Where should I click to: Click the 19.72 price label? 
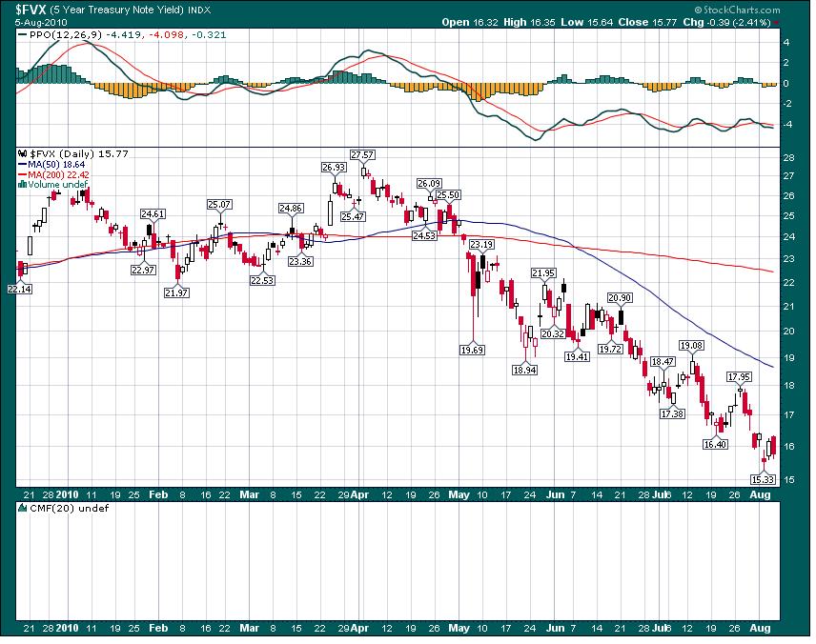click(610, 349)
